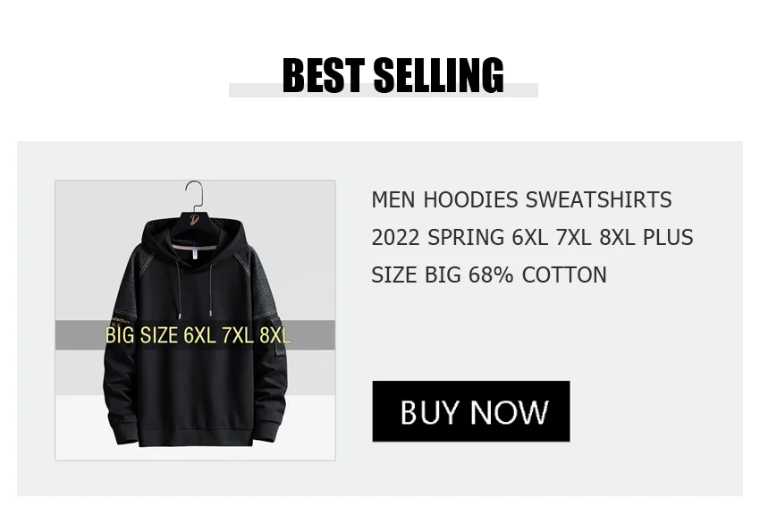Click the metal hanger hook above the hoodie
760x532 pixels.
(x=194, y=193)
